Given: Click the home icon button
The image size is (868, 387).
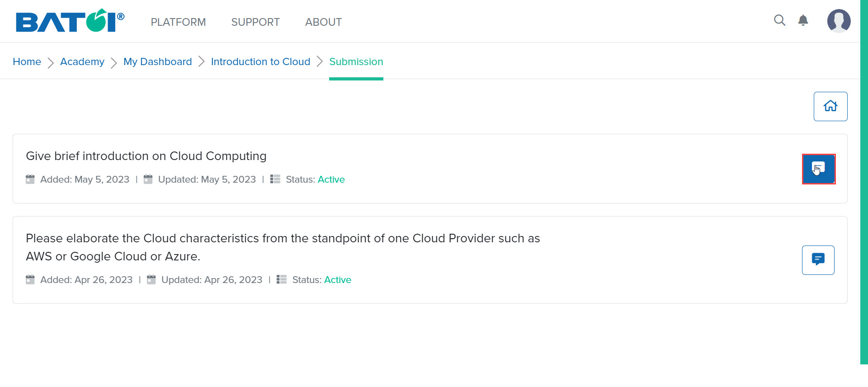Looking at the screenshot, I should click(830, 106).
